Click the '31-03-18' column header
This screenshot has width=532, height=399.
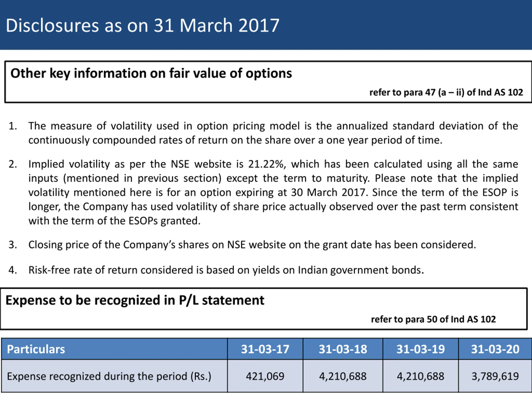pyautogui.click(x=343, y=349)
